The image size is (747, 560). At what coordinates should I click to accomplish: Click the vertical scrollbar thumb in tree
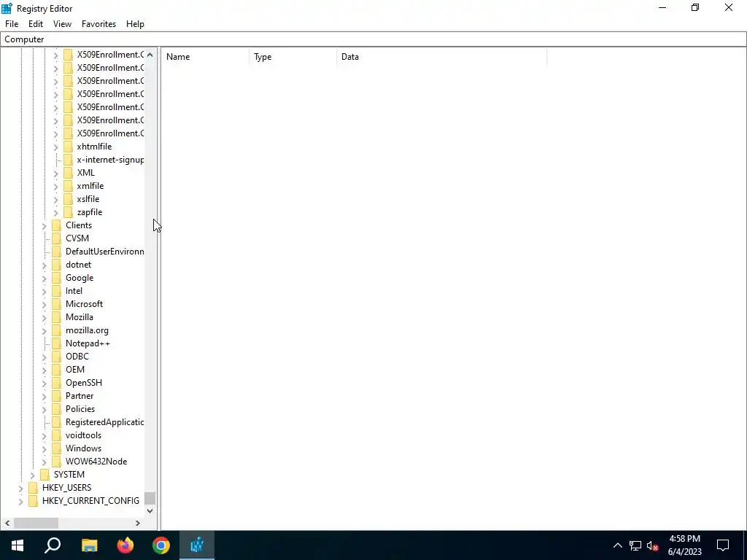tap(150, 498)
